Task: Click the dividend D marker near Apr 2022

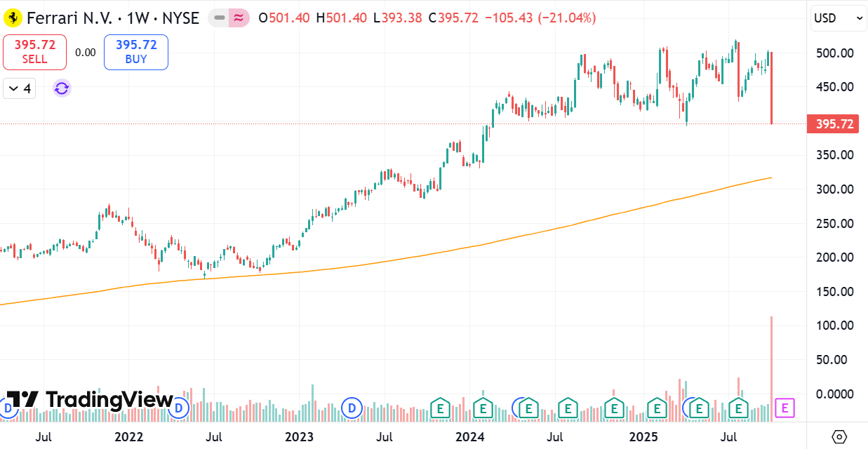Action: click(179, 407)
